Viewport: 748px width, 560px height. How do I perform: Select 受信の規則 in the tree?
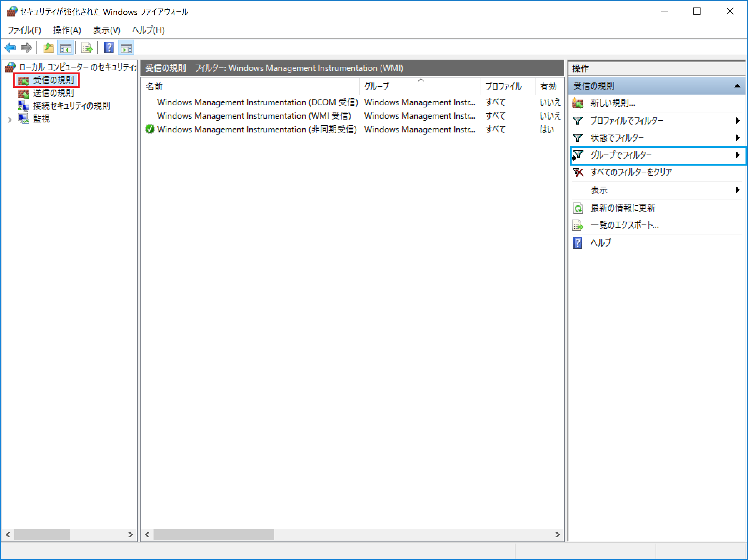click(53, 80)
